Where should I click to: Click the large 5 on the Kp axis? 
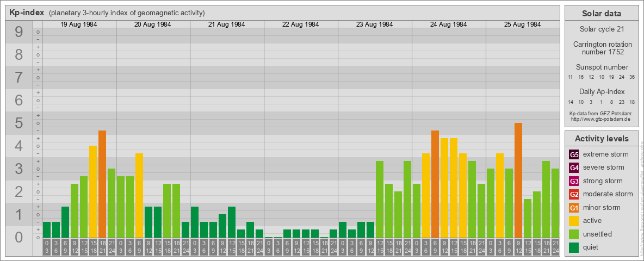click(19, 123)
